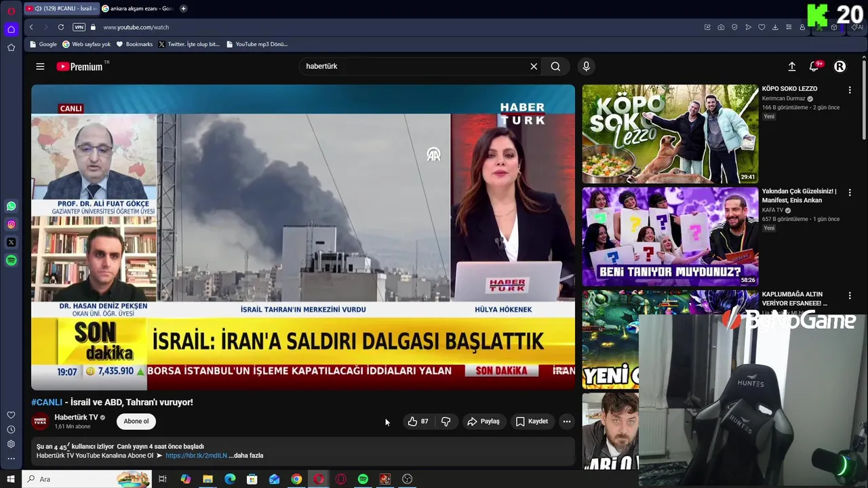Viewport: 868px width, 488px height.
Task: Open WhatsApp in Opera sidebar
Action: [11, 206]
